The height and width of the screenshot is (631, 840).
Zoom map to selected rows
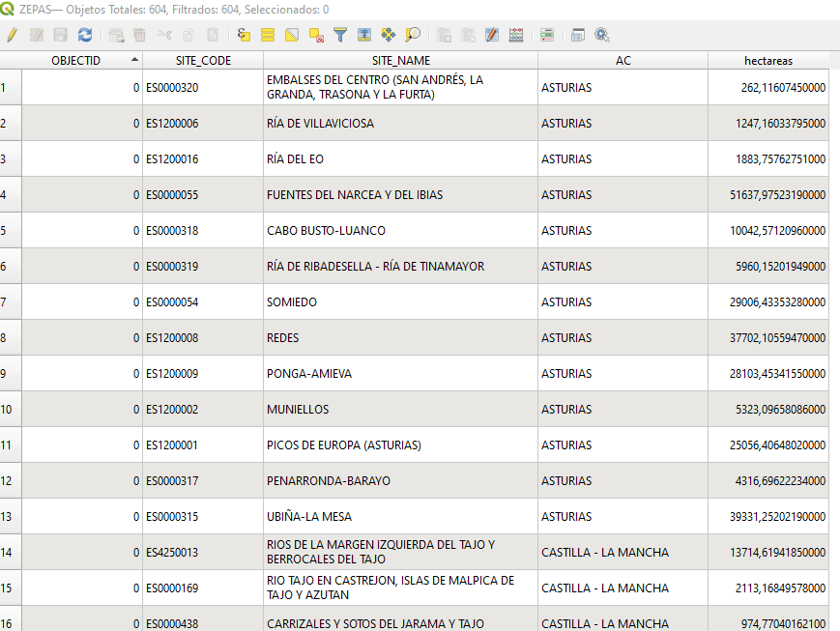click(x=413, y=35)
